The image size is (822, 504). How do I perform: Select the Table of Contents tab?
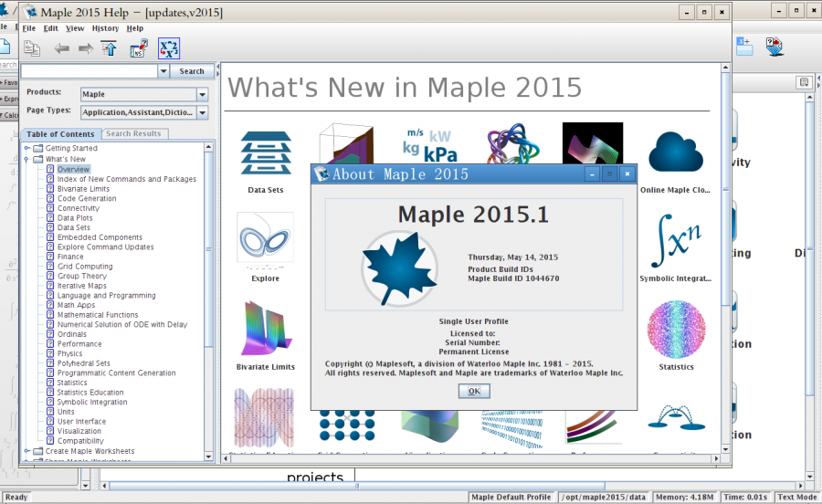point(60,134)
